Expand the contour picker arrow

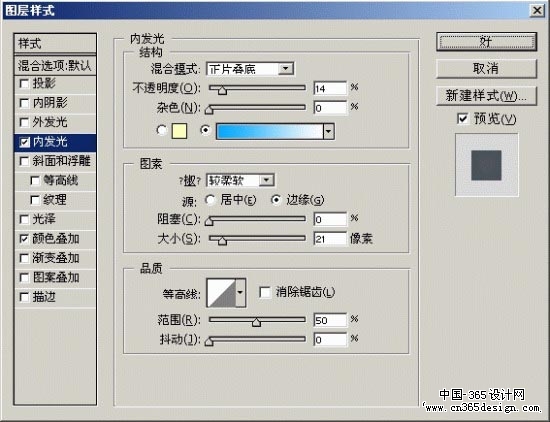tap(240, 293)
